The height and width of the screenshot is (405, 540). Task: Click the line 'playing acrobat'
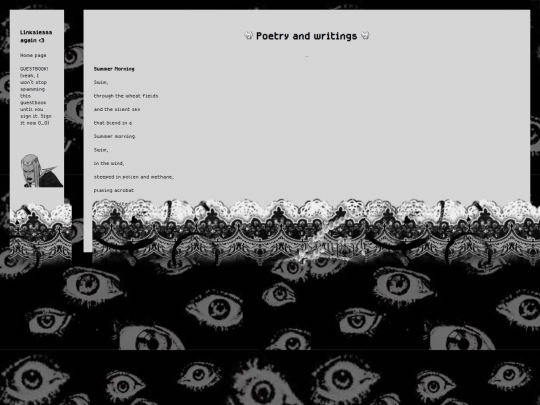pyautogui.click(x=114, y=190)
